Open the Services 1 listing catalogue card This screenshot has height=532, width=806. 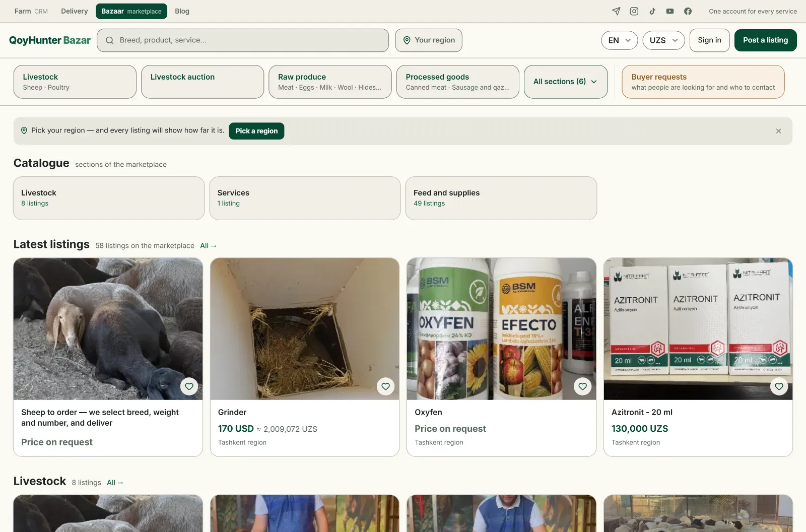305,198
